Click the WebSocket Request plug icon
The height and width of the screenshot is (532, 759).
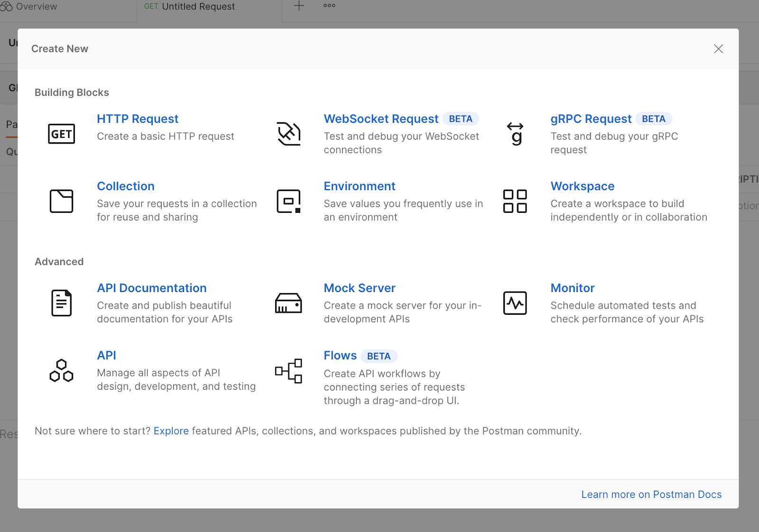click(288, 134)
